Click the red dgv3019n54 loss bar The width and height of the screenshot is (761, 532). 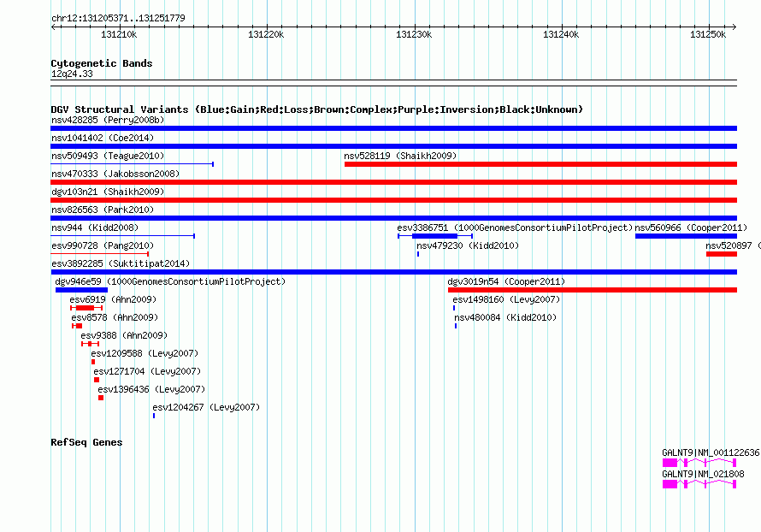tap(593, 290)
